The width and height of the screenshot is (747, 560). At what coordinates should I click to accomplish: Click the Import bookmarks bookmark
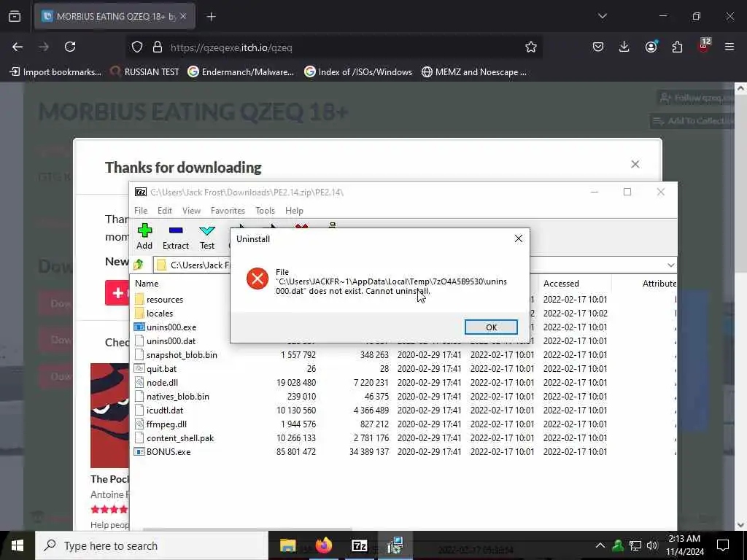click(55, 72)
